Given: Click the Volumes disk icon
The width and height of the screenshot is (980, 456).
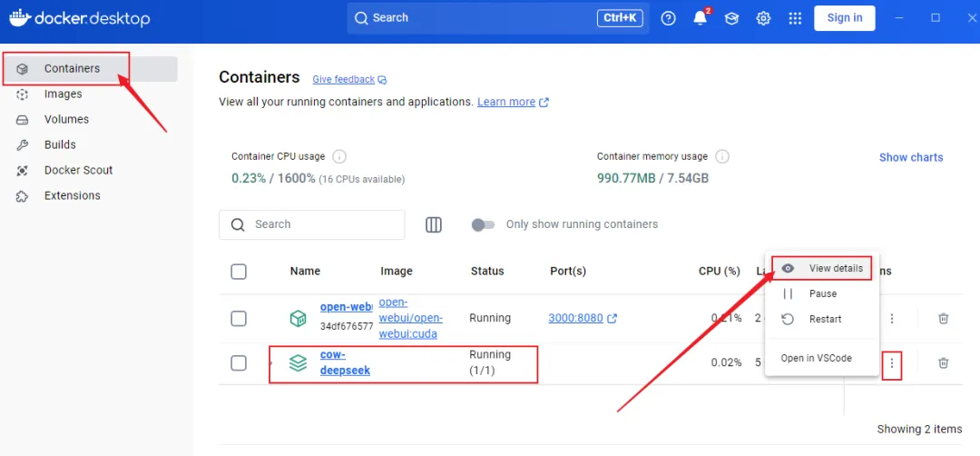Looking at the screenshot, I should pos(23,120).
